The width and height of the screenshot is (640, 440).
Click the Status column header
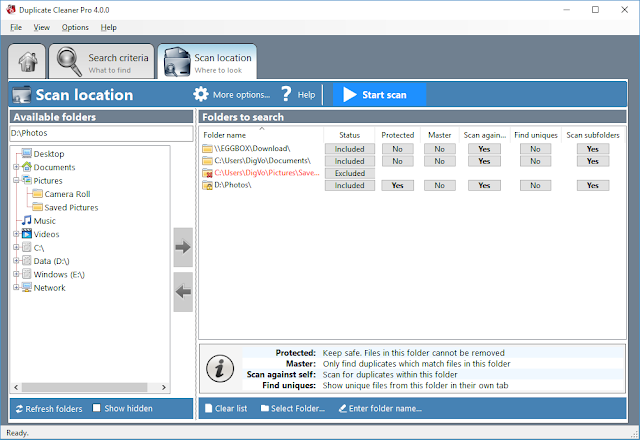click(349, 135)
